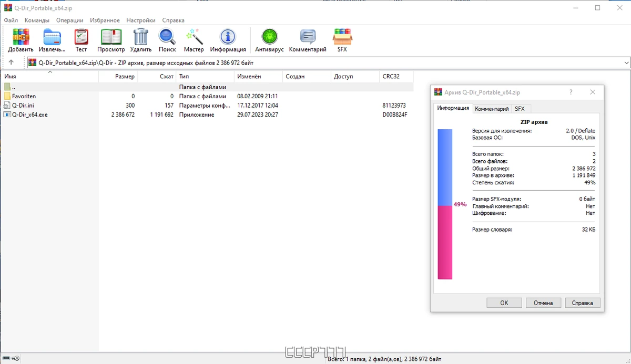631x364 pixels.
Task: Click the date 17.12.2017 12:04
Action: 258,105
